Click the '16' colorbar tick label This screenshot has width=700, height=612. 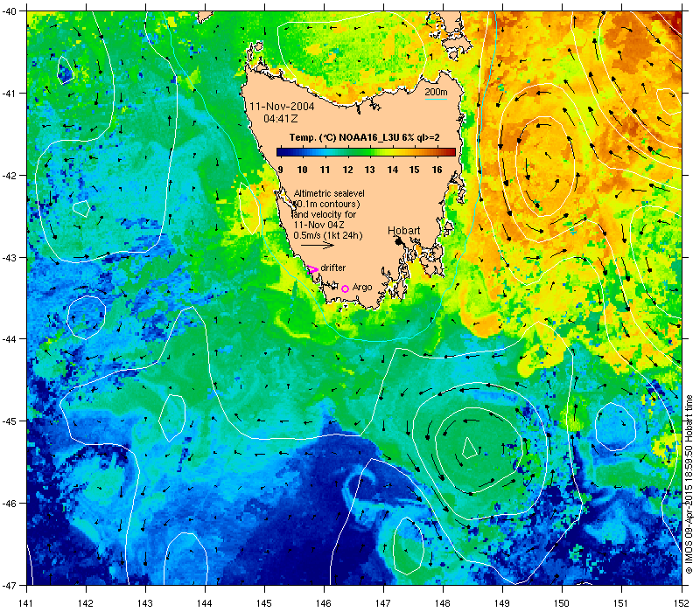coord(437,170)
